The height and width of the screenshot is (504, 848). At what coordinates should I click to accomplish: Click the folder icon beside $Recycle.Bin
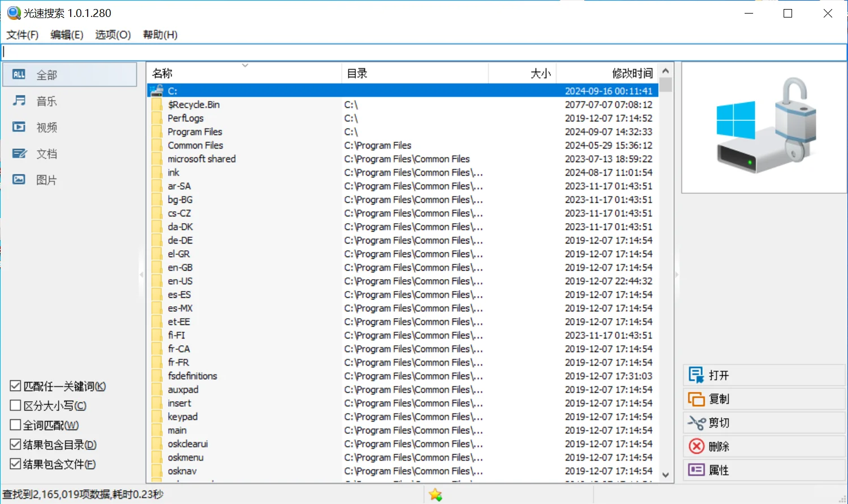point(157,105)
